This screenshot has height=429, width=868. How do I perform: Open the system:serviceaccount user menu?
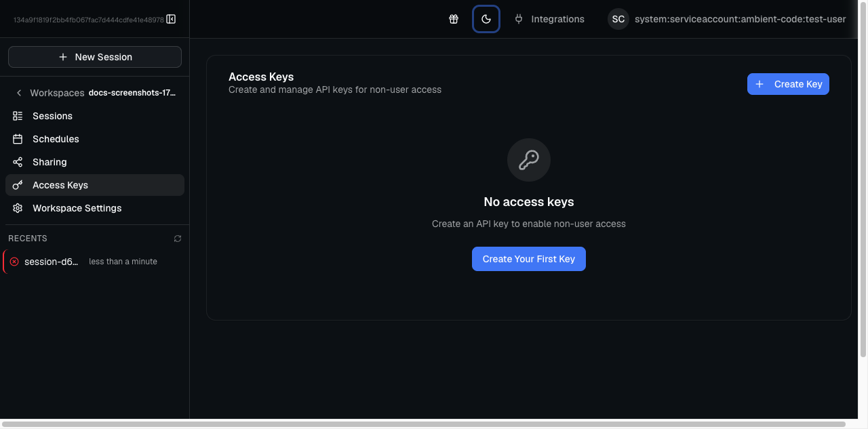point(740,19)
